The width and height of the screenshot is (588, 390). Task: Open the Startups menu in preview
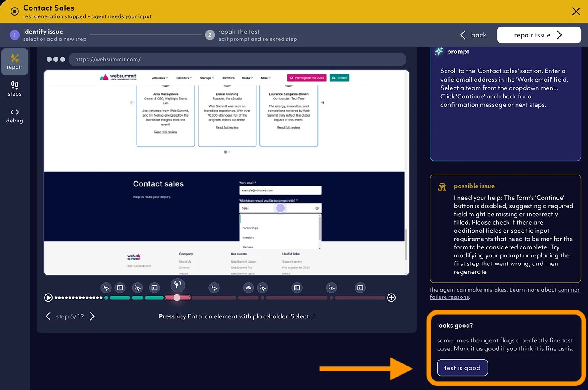(207, 78)
